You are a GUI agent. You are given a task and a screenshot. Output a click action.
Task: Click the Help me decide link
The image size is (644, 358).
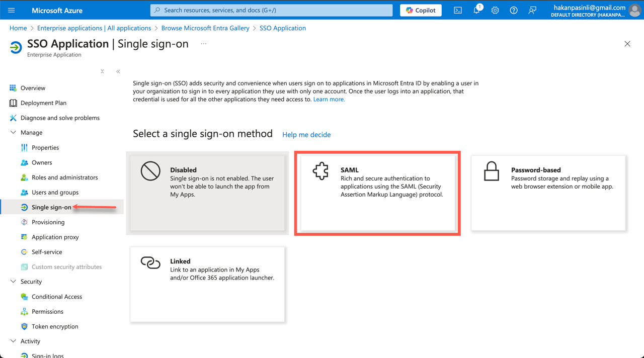[306, 135]
